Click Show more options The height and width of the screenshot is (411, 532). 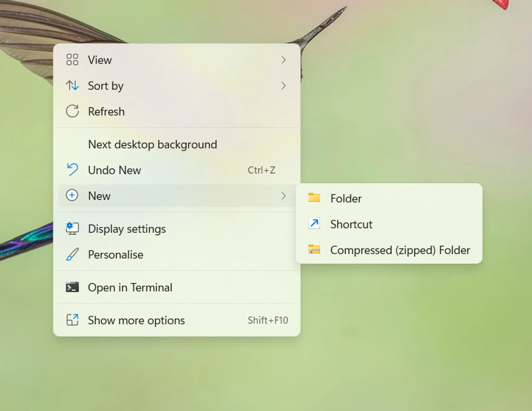tap(136, 320)
